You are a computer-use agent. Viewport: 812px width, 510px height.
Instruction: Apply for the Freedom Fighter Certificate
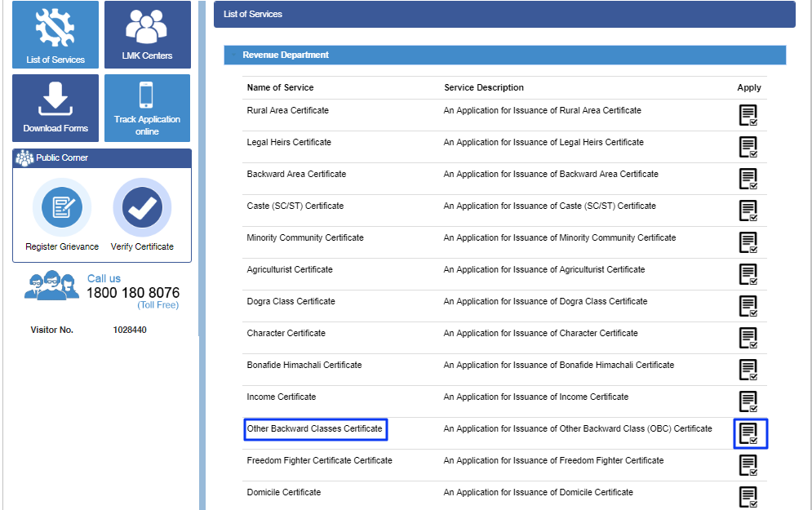coord(748,465)
